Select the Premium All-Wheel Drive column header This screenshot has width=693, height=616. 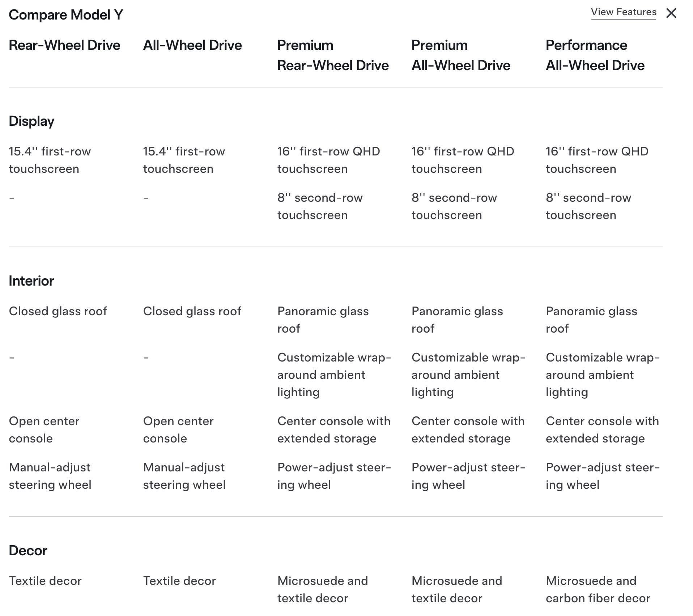(x=460, y=55)
